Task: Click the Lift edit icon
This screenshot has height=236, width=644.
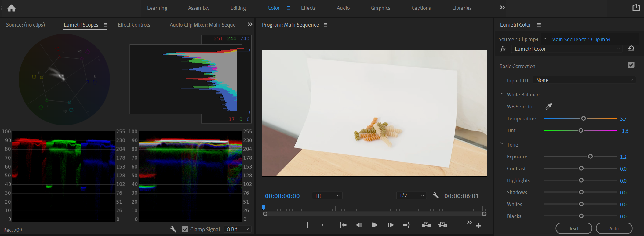Action: (x=426, y=225)
